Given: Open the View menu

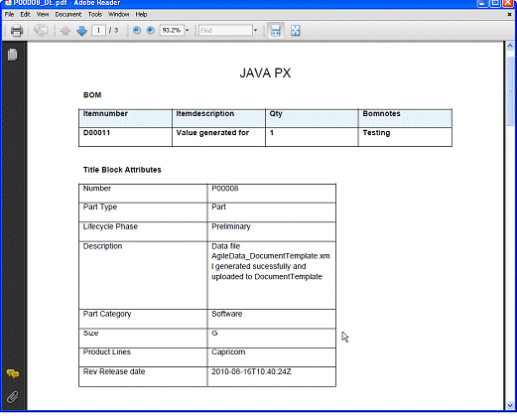Looking at the screenshot, I should pyautogui.click(x=43, y=15).
